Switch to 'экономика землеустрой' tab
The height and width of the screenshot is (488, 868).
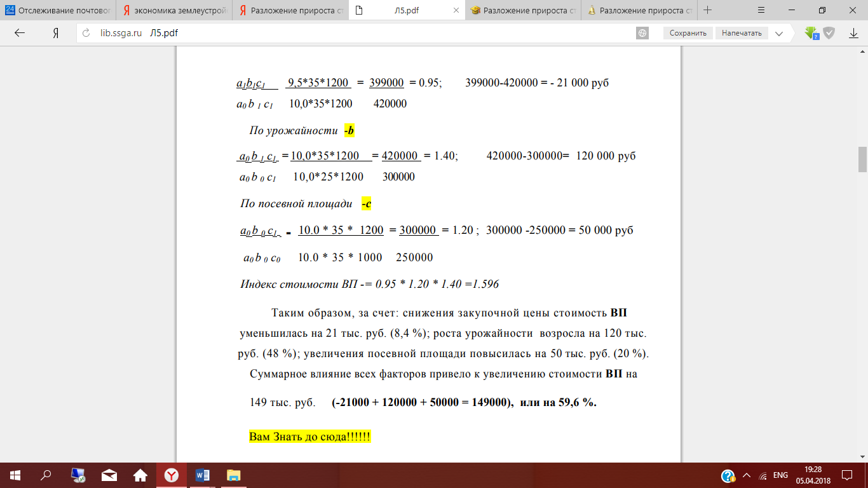174,10
